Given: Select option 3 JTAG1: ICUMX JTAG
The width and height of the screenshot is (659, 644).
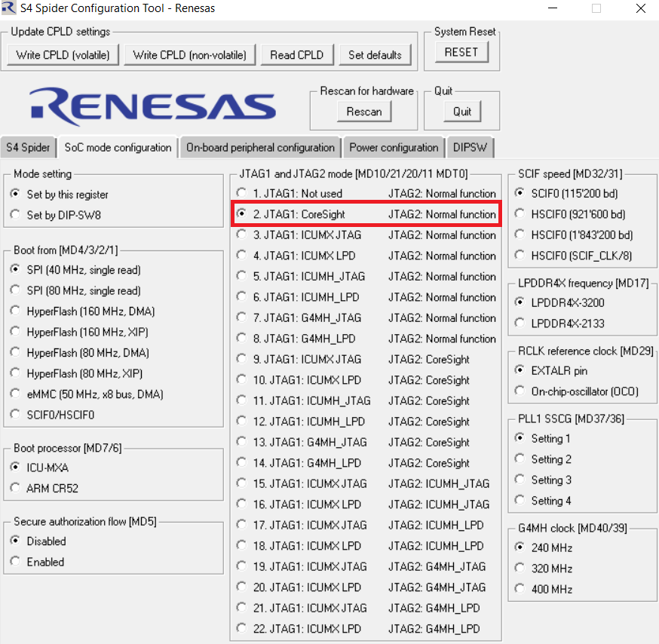Looking at the screenshot, I should click(x=366, y=235).
